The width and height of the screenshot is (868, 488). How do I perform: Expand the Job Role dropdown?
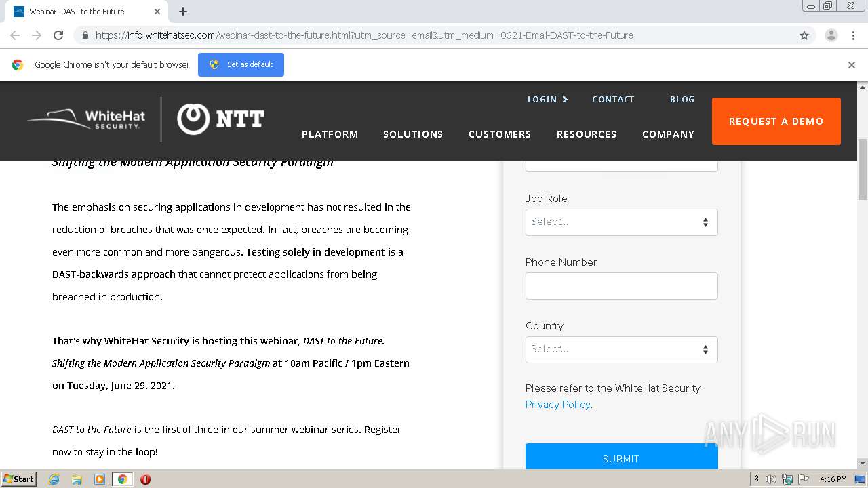[621, 222]
